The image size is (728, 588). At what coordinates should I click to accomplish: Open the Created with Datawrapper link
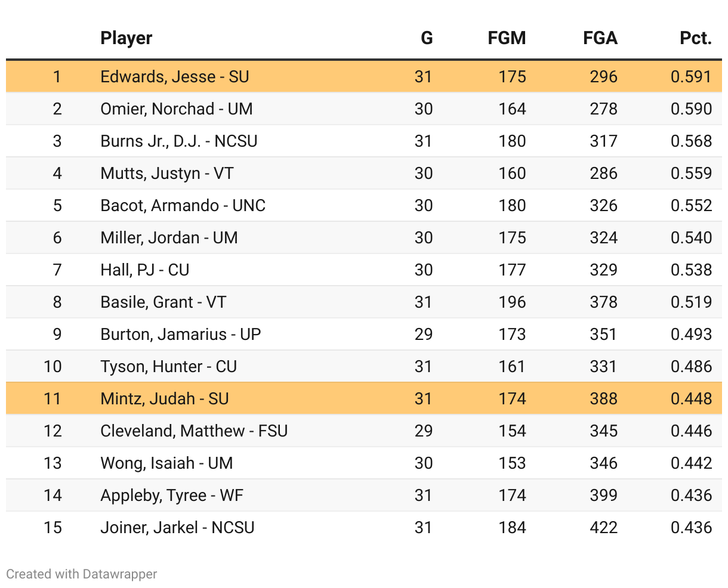coord(82,574)
